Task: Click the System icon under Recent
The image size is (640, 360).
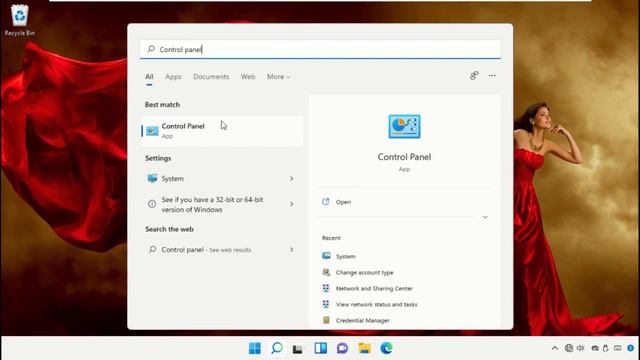Action: tap(326, 256)
